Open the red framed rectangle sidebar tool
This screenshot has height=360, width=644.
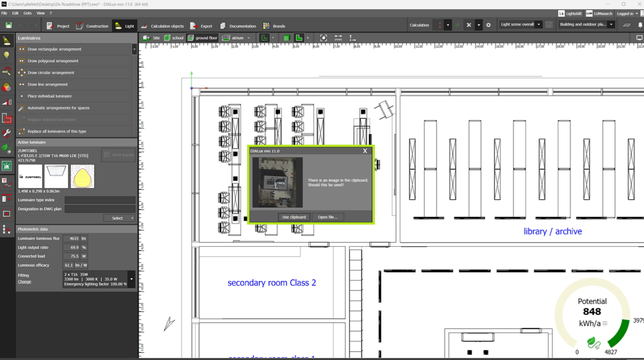[7, 214]
